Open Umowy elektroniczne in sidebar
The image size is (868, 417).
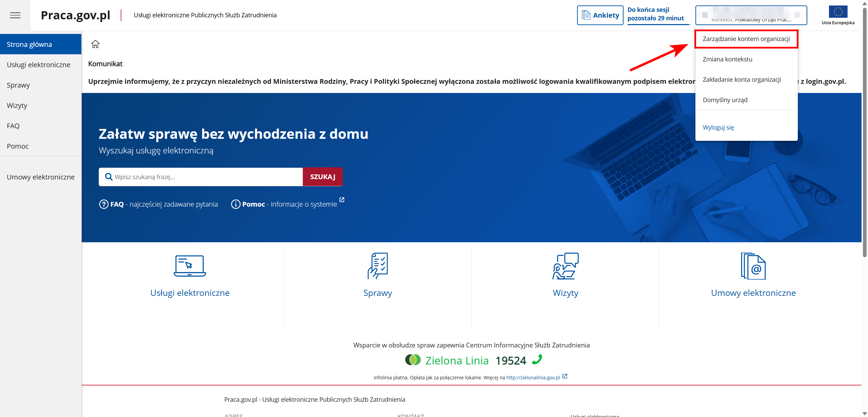point(41,177)
